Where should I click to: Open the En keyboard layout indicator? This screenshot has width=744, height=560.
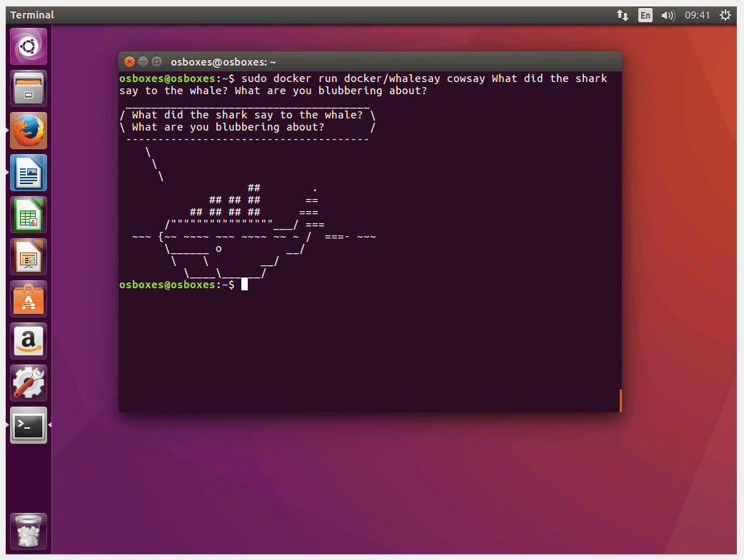tap(645, 15)
